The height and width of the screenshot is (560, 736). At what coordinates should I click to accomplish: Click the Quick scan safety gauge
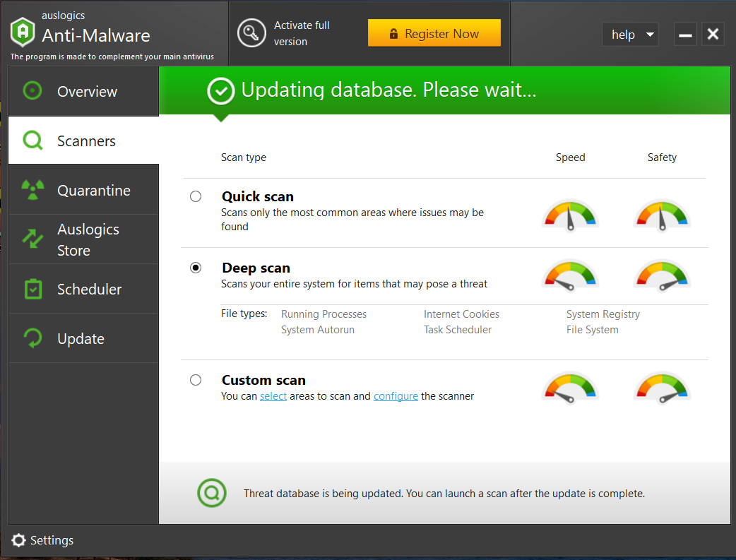point(662,216)
